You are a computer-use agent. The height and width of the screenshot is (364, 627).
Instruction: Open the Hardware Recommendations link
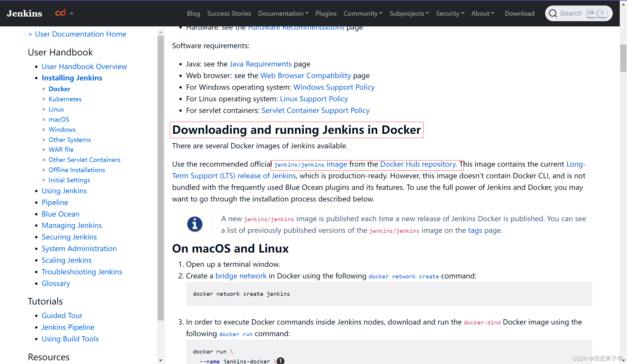tap(296, 28)
